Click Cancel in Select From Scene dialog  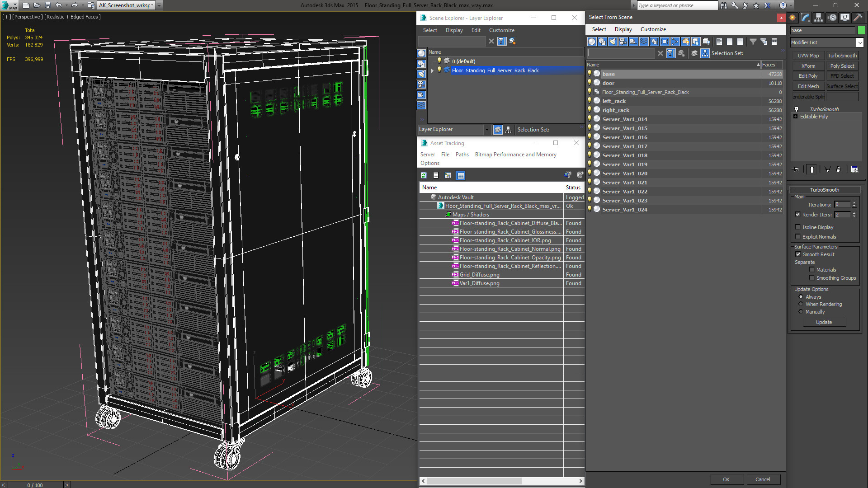[763, 479]
